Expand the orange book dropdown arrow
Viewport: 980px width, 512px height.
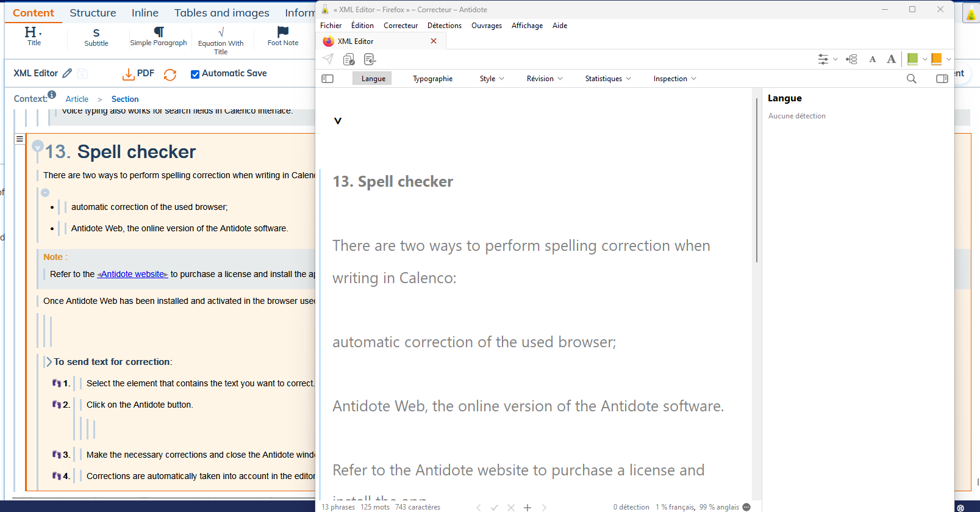pos(948,59)
